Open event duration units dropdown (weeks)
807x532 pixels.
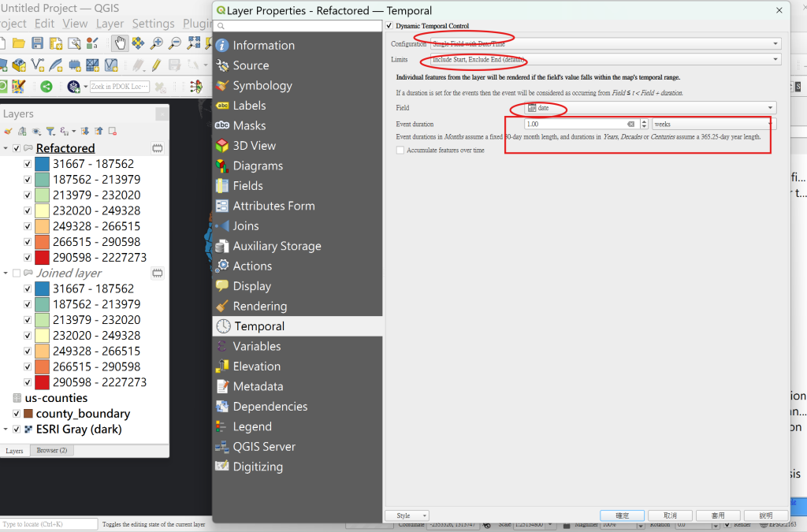(714, 124)
